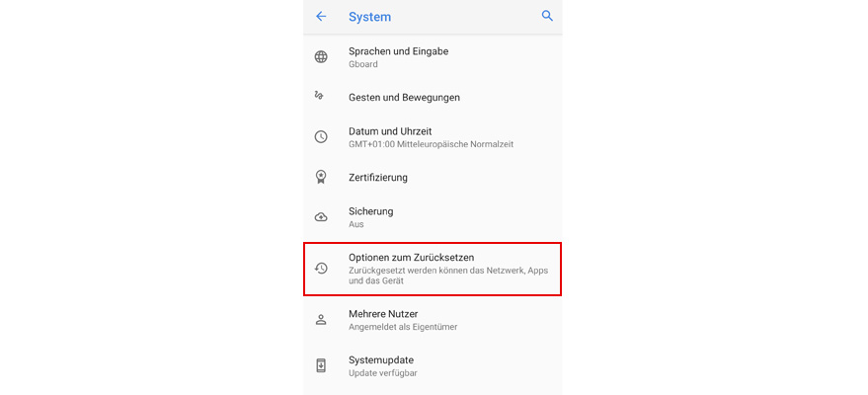
Task: Tap the reset history icon
Action: click(321, 269)
